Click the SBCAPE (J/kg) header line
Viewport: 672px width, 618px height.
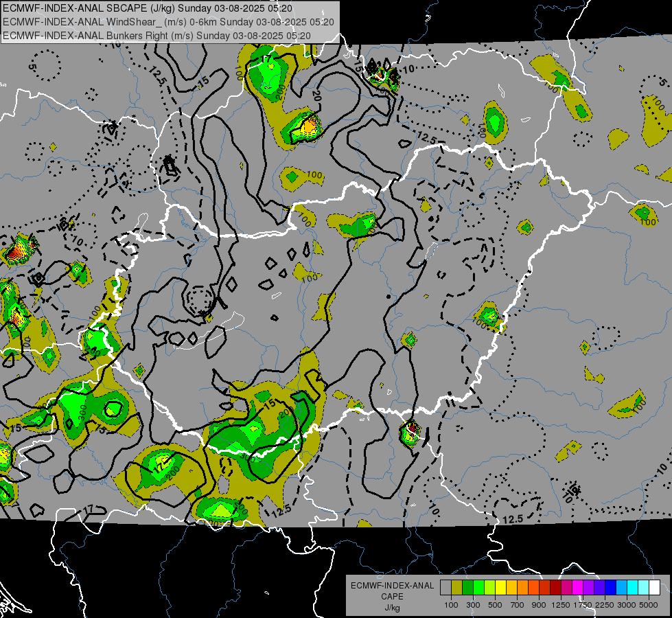point(148,8)
